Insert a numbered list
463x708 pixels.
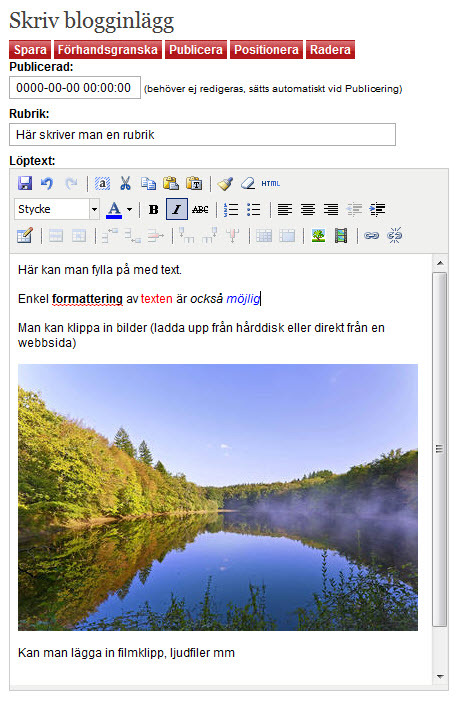coord(231,209)
